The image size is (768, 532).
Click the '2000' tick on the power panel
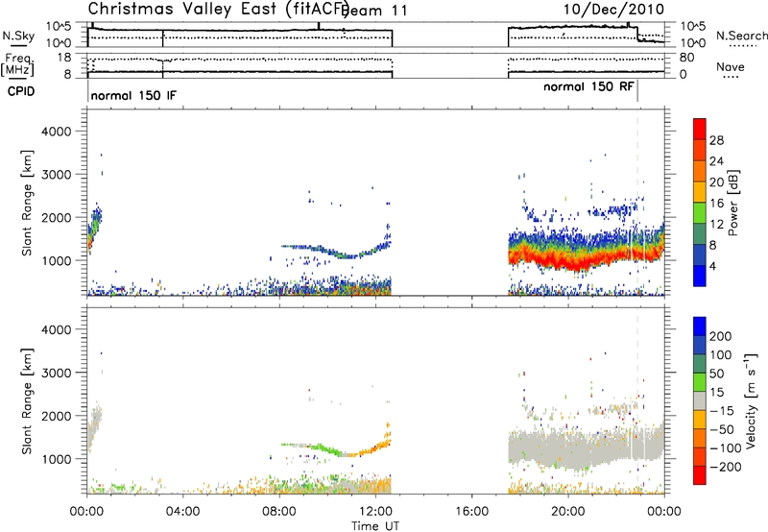click(x=56, y=217)
